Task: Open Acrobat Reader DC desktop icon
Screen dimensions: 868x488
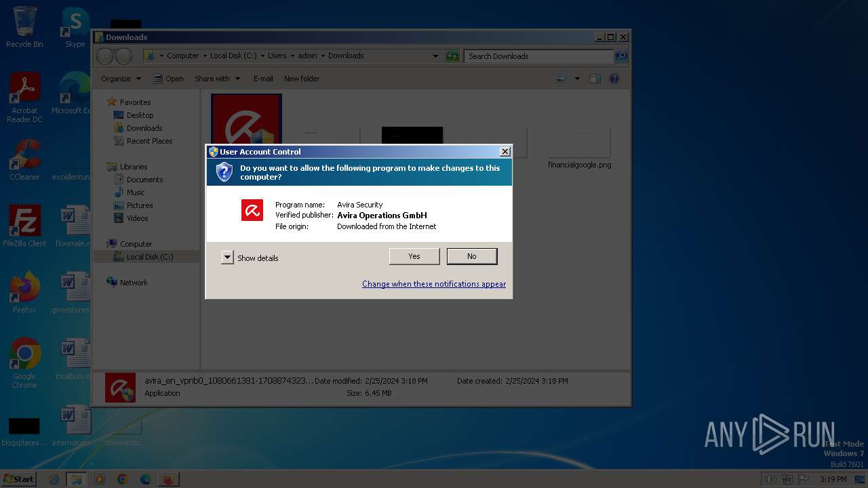Action: click(x=24, y=98)
